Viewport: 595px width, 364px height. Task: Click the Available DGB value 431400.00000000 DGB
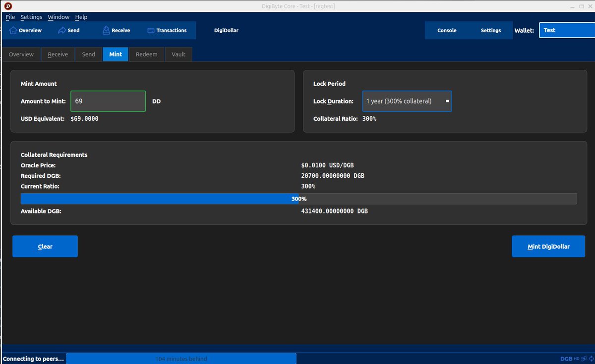(335, 211)
